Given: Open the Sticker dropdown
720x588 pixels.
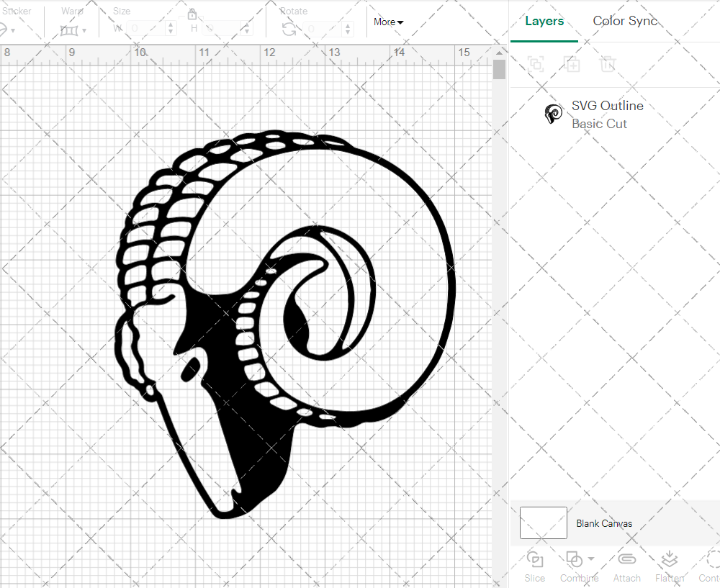Looking at the screenshot, I should click(7, 30).
